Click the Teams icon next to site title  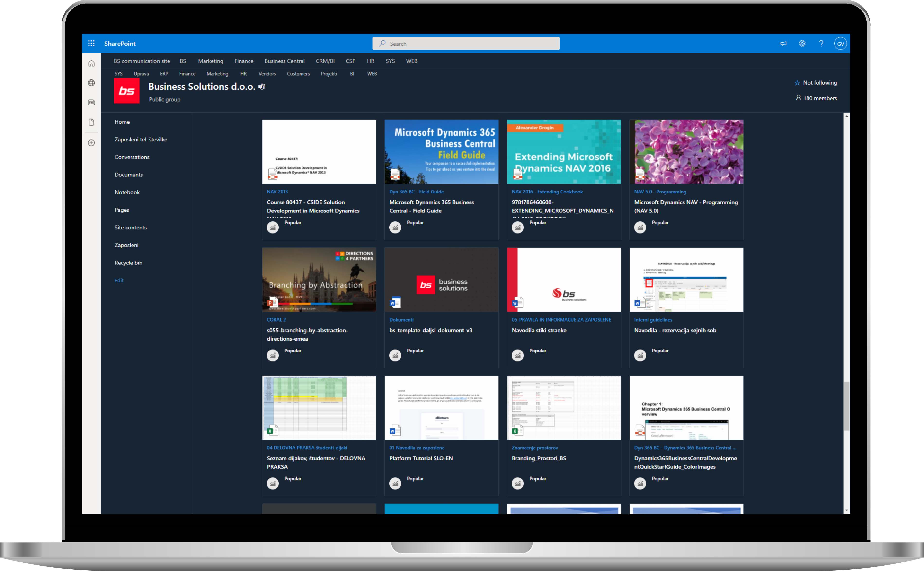coord(262,87)
